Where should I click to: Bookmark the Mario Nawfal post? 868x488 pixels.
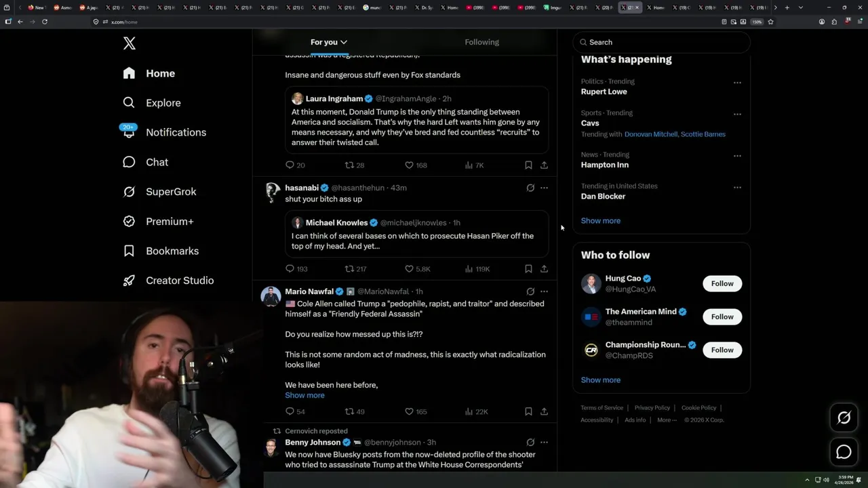pos(528,411)
